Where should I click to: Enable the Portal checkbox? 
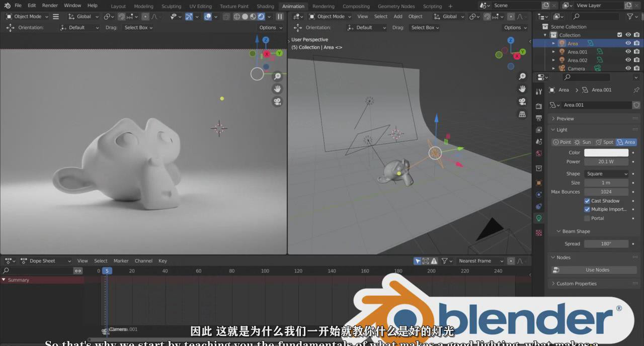[x=587, y=218]
